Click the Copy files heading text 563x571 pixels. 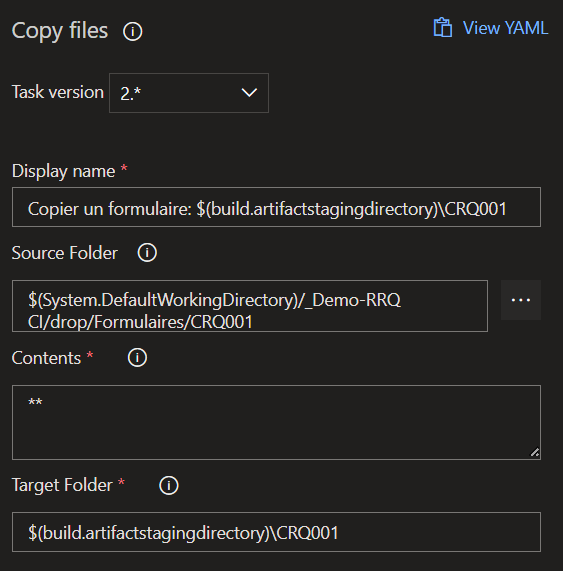60,31
